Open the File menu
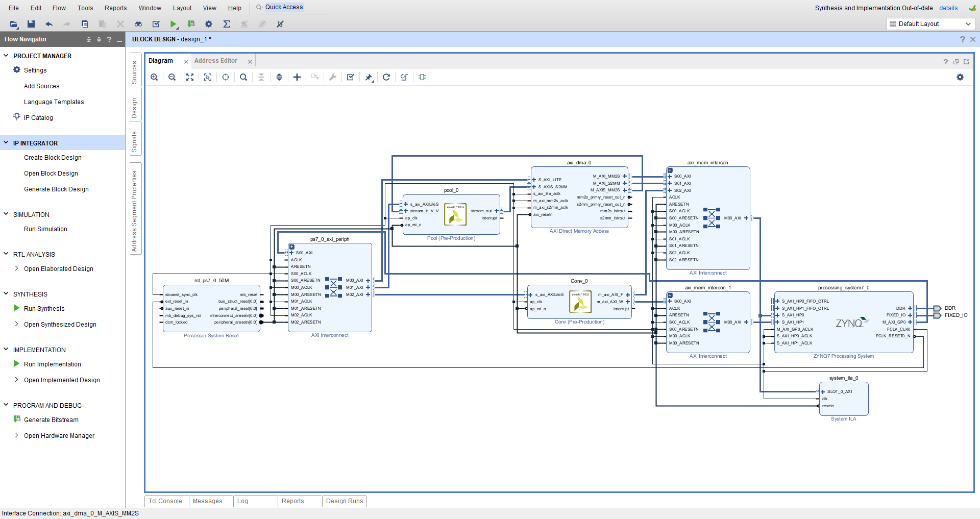This screenshot has height=519, width=980. point(14,8)
